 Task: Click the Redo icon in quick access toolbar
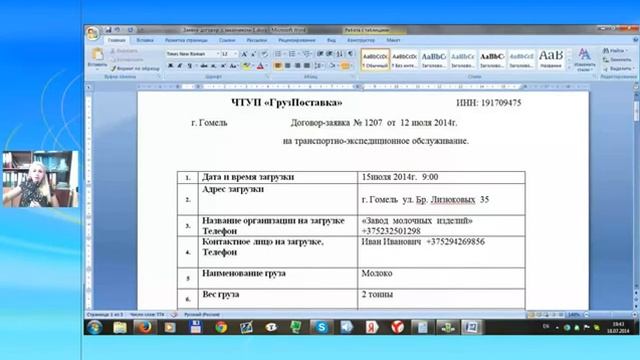[x=130, y=30]
